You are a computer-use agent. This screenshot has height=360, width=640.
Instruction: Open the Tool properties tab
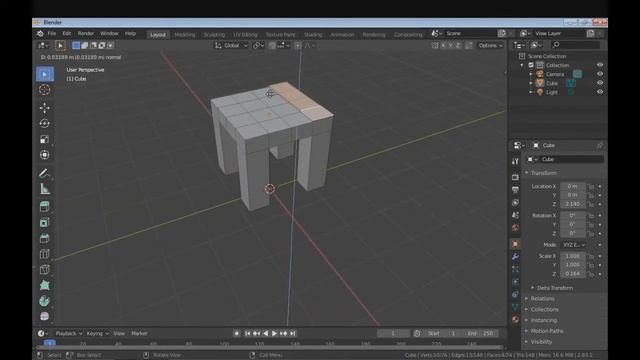pyautogui.click(x=515, y=162)
